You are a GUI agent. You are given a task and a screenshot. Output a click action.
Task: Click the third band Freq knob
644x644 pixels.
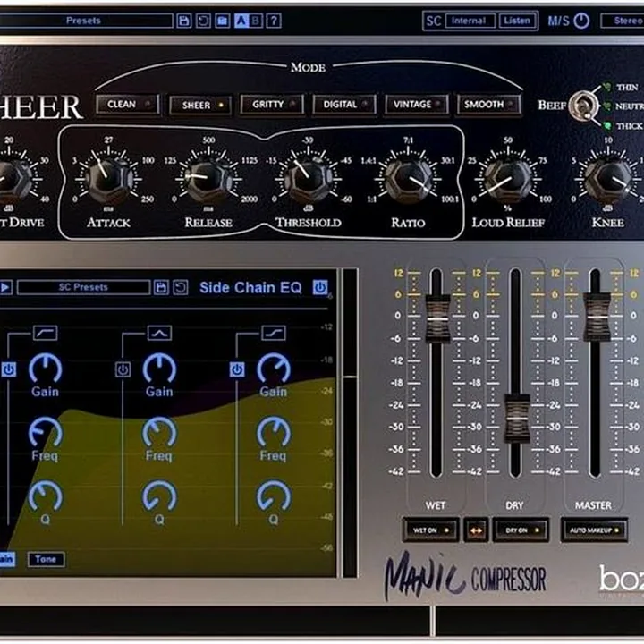tap(274, 433)
